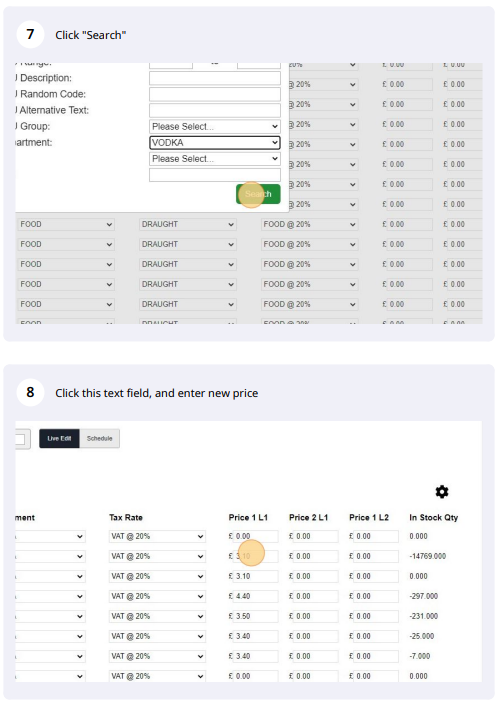This screenshot has height=704, width=499.
Task: Click the Price 1 L1 field showing 4.40
Action: 256,596
